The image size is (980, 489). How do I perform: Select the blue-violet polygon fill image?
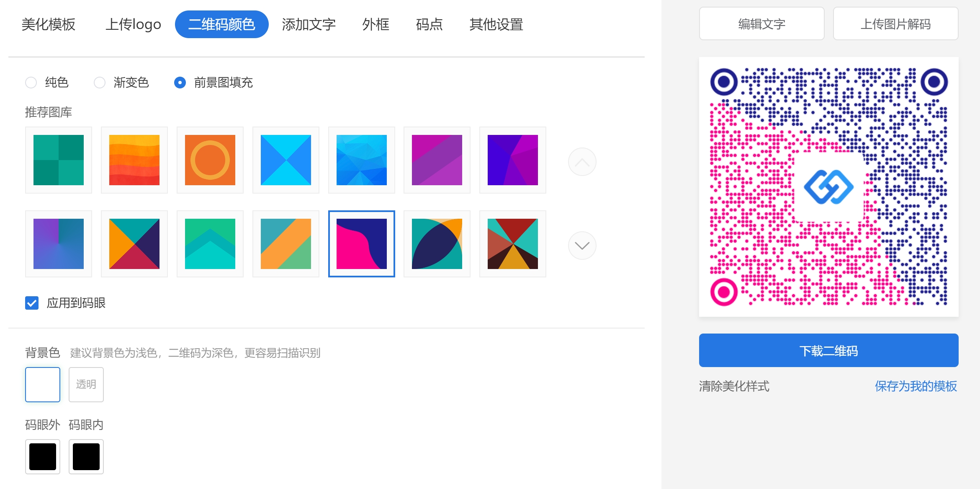tap(513, 160)
